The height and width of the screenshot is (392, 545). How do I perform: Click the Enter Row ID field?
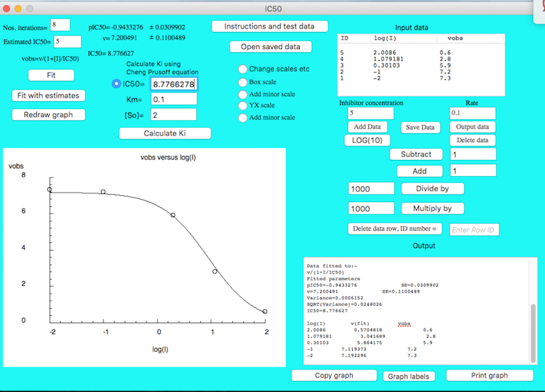(x=474, y=230)
